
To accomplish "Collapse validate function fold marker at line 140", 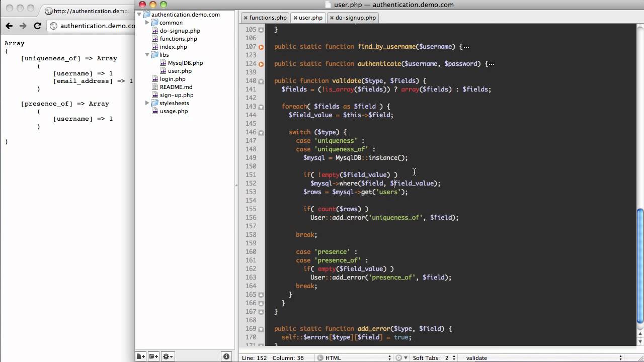I will pyautogui.click(x=261, y=81).
